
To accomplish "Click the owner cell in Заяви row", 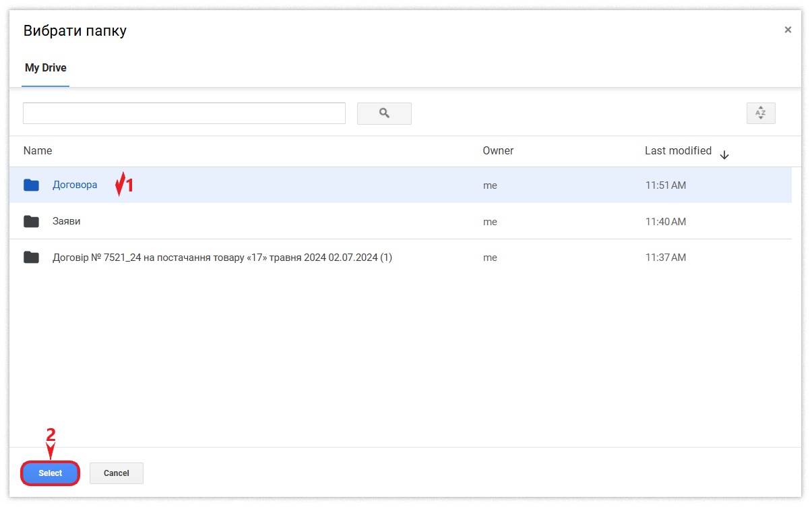I will pos(490,222).
